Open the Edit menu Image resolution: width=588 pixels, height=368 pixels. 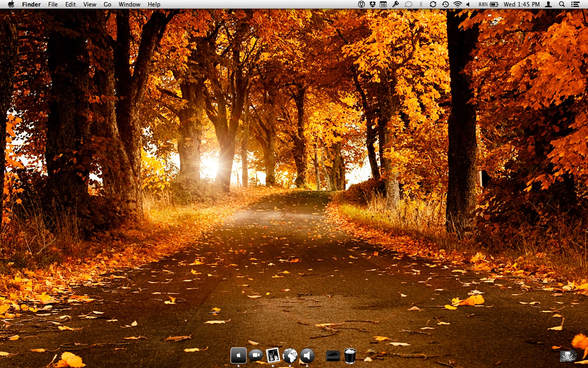(x=71, y=4)
